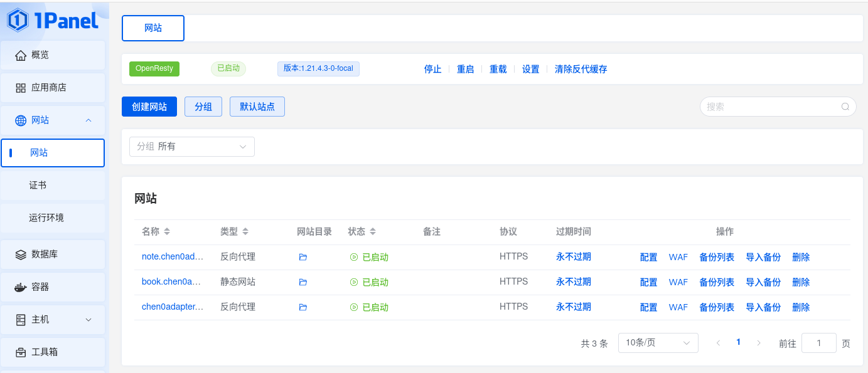Screen dimensions: 868x373
Task: Open folder icon for chen0adapter site
Action: 303,307
